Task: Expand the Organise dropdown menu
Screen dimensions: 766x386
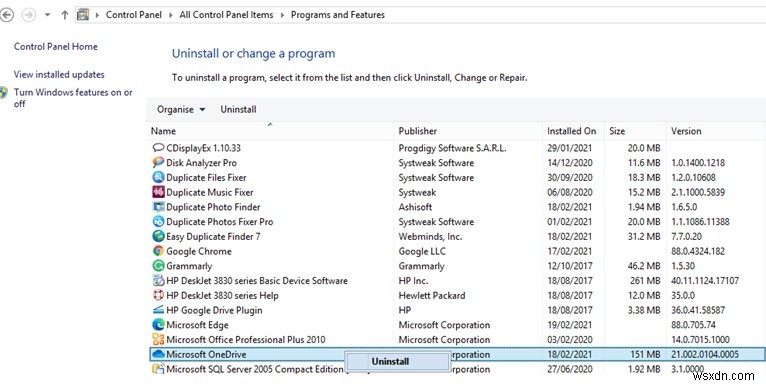Action: point(181,109)
